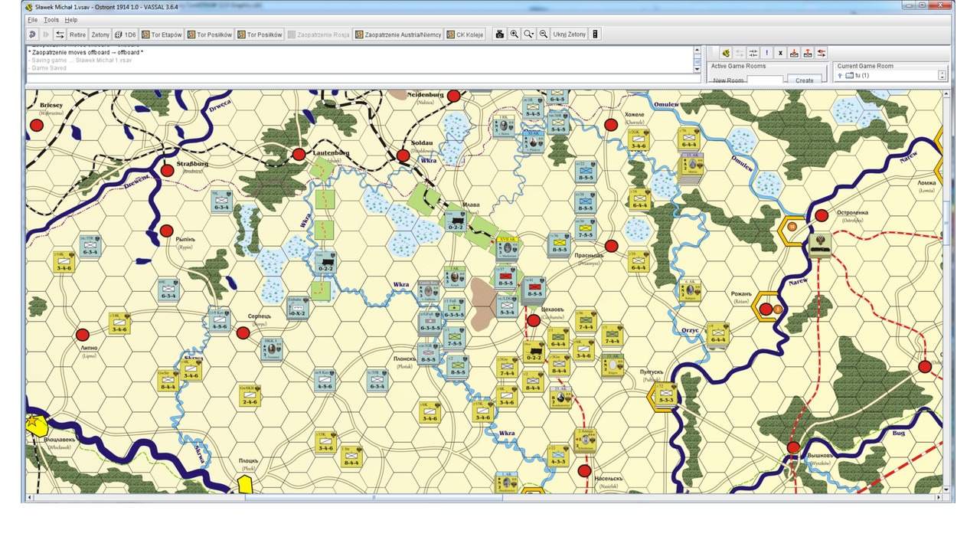This screenshot has height=550, width=980.
Task: Select the XVII AK leader counter
Action: (x=508, y=248)
